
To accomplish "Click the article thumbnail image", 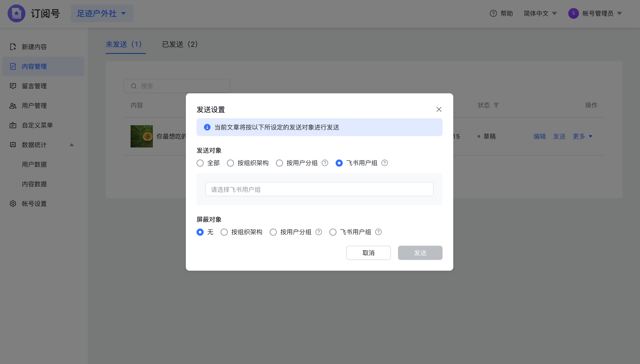I will 142,136.
